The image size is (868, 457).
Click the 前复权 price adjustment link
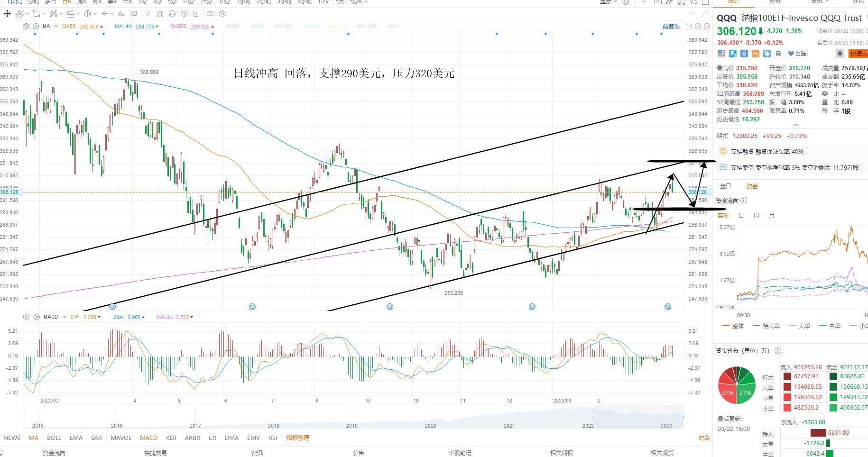(x=671, y=27)
